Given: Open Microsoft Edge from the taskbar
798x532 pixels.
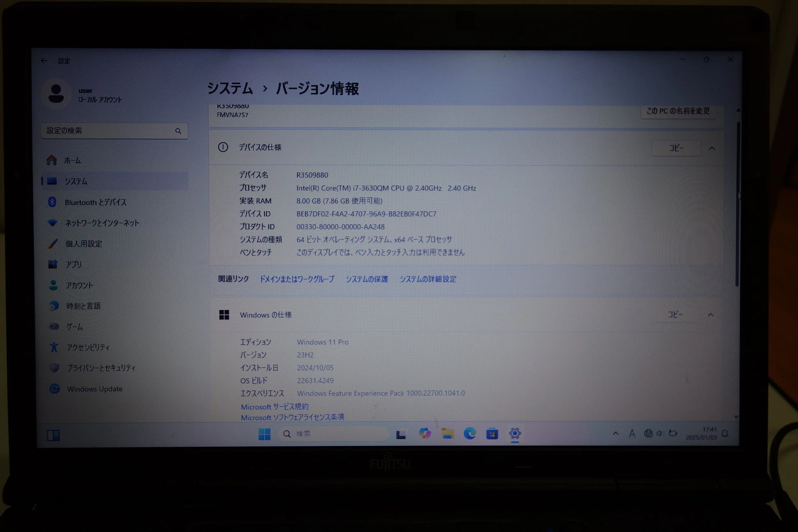Looking at the screenshot, I should coord(470,433).
